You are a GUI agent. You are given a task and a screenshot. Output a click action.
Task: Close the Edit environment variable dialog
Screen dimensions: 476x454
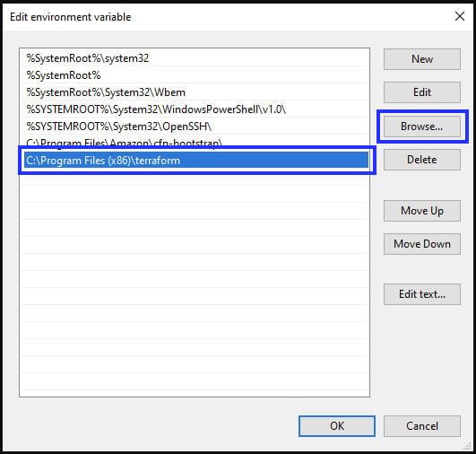460,16
